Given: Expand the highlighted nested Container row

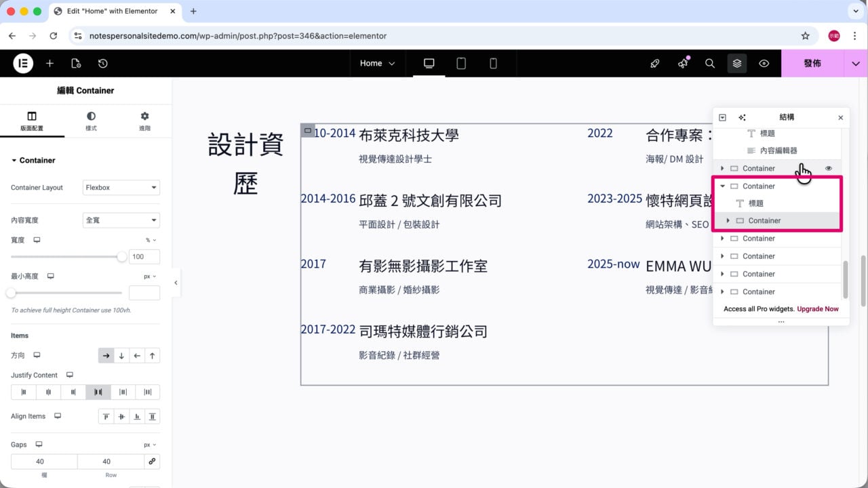Looking at the screenshot, I should point(728,220).
